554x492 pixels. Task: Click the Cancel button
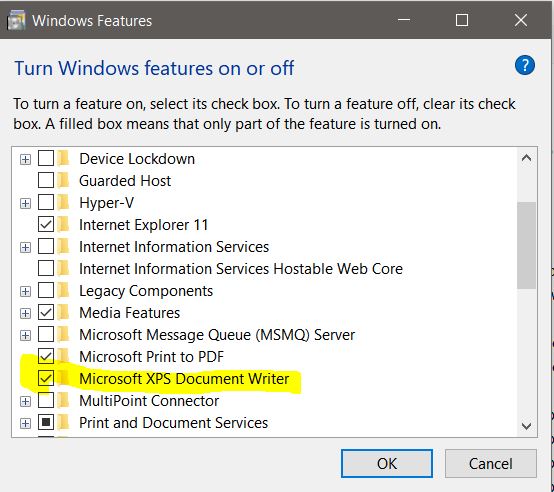pos(491,463)
